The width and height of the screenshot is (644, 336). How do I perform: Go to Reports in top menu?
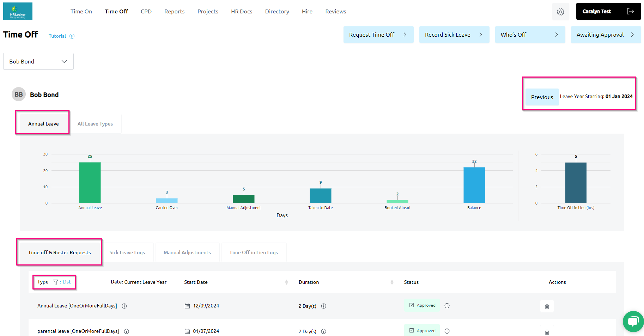pyautogui.click(x=174, y=12)
